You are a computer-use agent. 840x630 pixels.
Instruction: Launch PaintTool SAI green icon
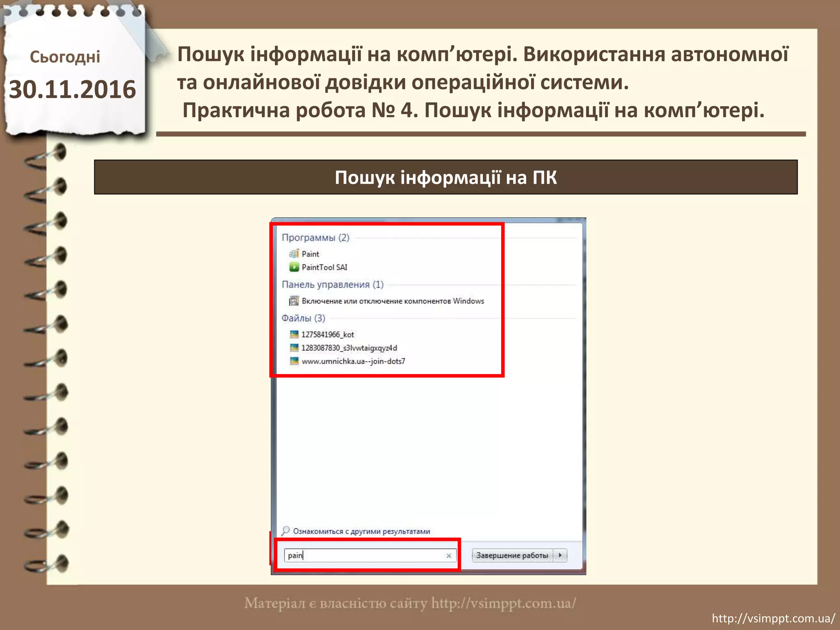point(294,267)
